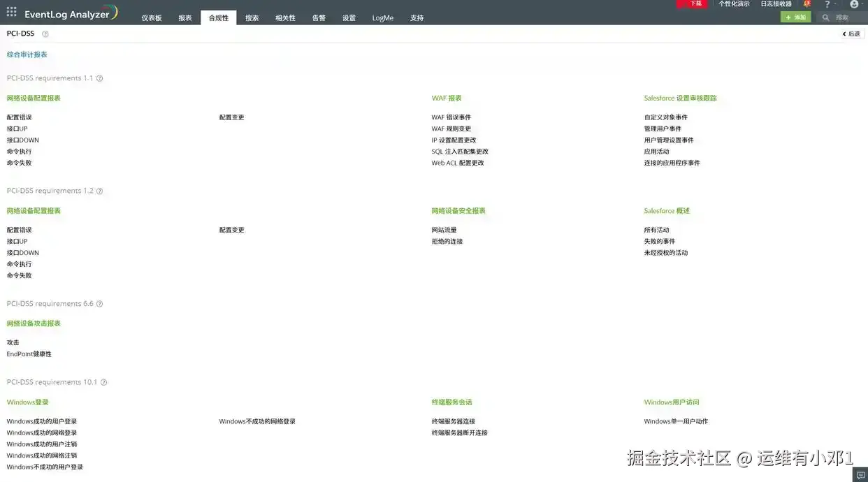Open the 连接的应用程序事件 report
The image size is (868, 482).
pos(672,163)
